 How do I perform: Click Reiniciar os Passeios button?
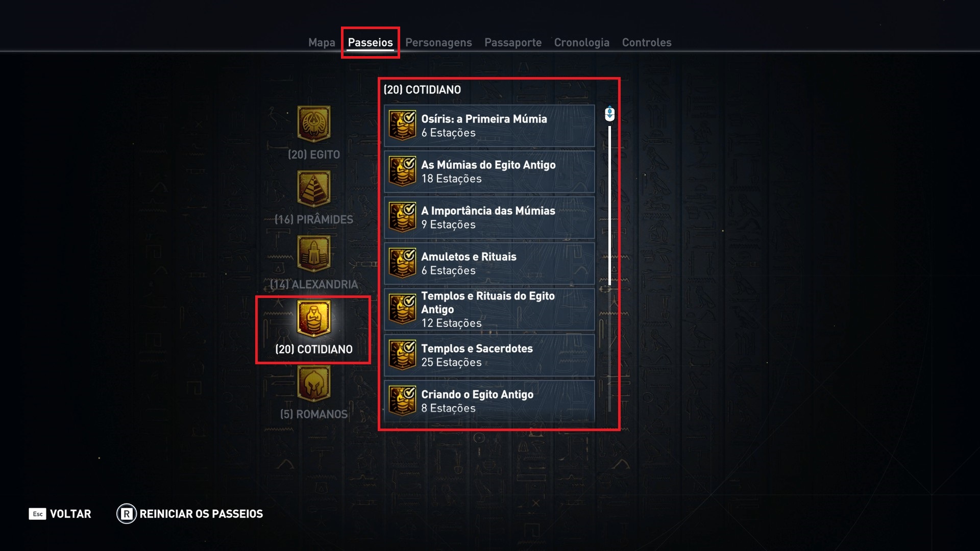tap(190, 514)
